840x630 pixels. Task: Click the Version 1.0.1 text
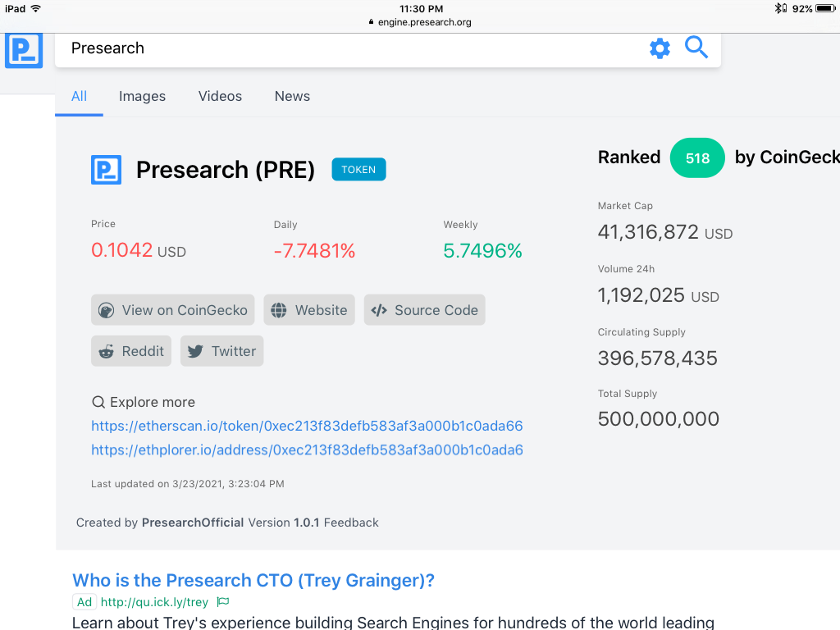click(x=284, y=523)
